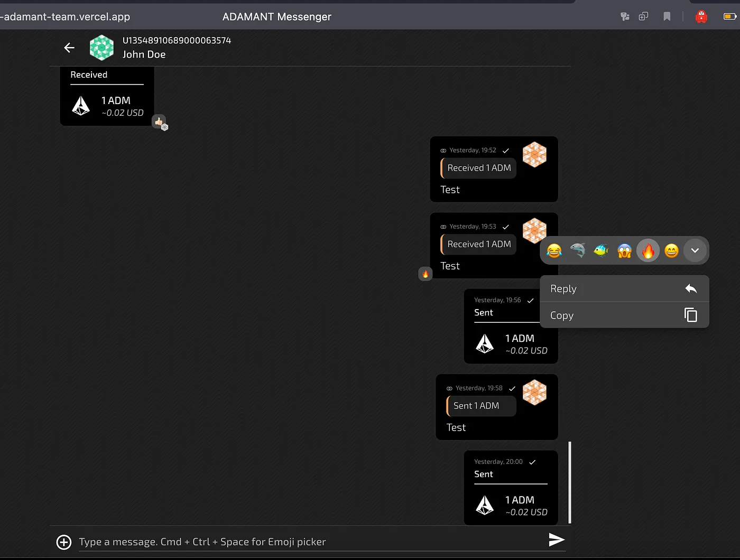Open the quoted Received 1 ADM in the 19:52 message
The image size is (740, 560).
(x=478, y=168)
